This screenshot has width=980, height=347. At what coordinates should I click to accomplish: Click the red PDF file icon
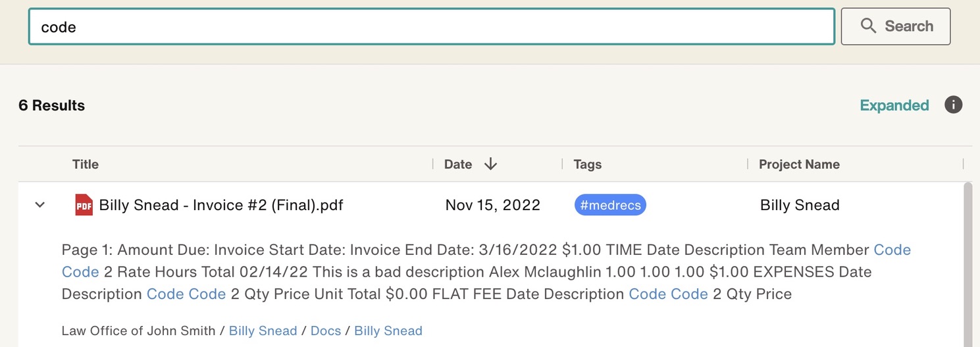tap(84, 205)
